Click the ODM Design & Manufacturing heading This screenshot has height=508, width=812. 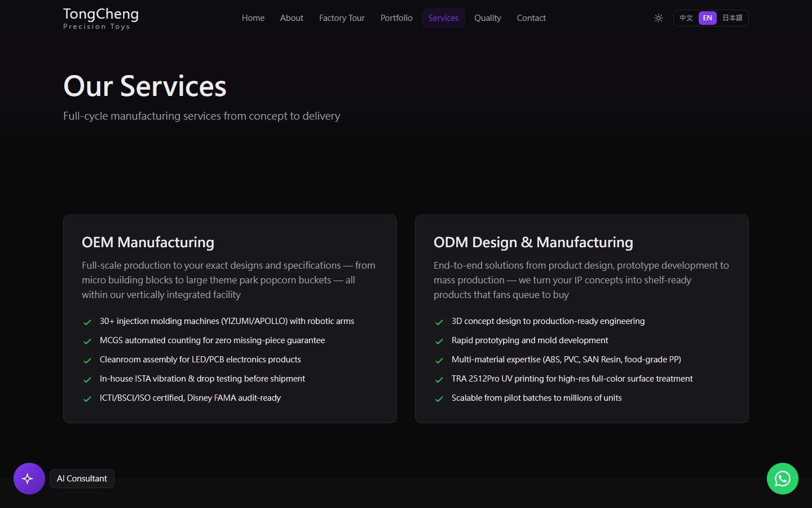point(533,242)
